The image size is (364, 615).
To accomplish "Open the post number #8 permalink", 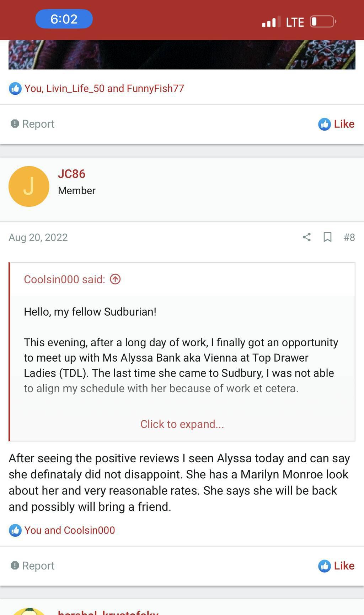I will [x=349, y=237].
